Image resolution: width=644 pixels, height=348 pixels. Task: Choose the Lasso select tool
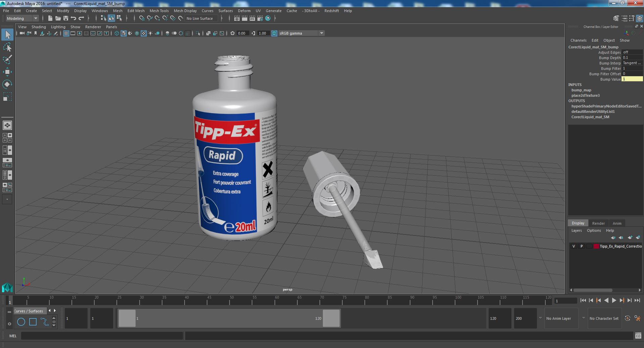click(7, 47)
